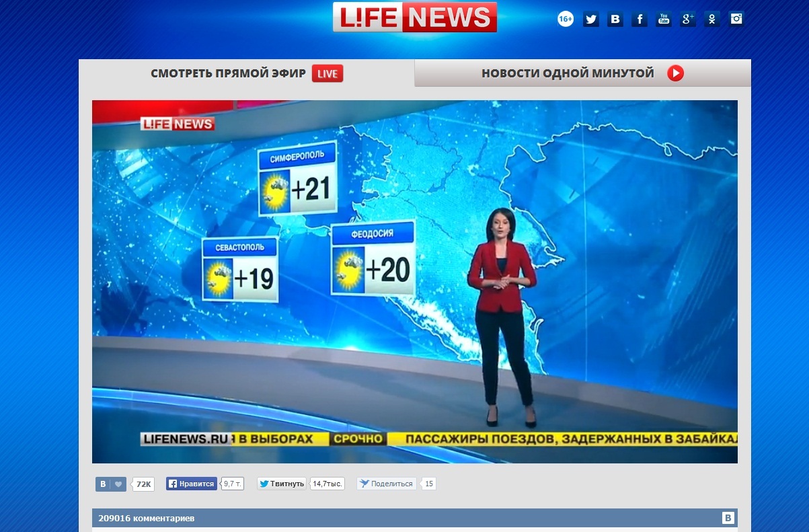809x532 pixels.
Task: Click the 72K VK like counter
Action: click(x=143, y=484)
